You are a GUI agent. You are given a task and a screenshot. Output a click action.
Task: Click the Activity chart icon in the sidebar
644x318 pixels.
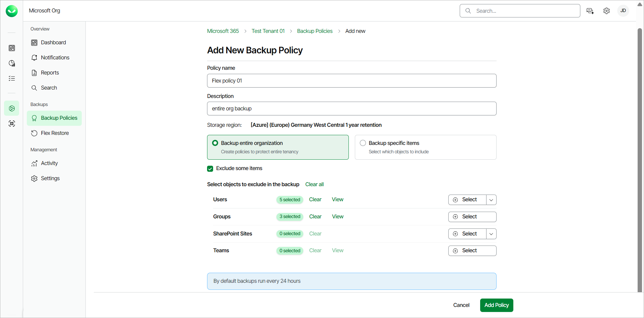pyautogui.click(x=34, y=163)
